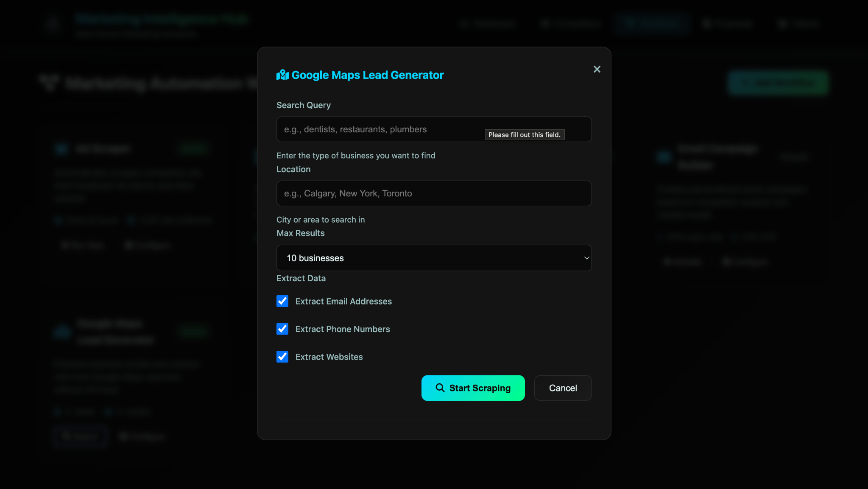Focus the Search Query input field

(x=382, y=129)
